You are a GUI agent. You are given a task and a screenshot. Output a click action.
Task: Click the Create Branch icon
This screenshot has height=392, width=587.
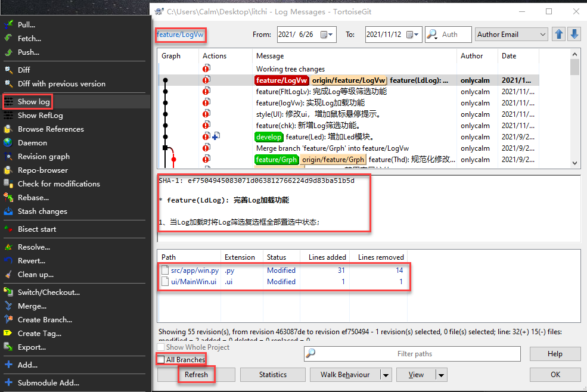click(8, 319)
